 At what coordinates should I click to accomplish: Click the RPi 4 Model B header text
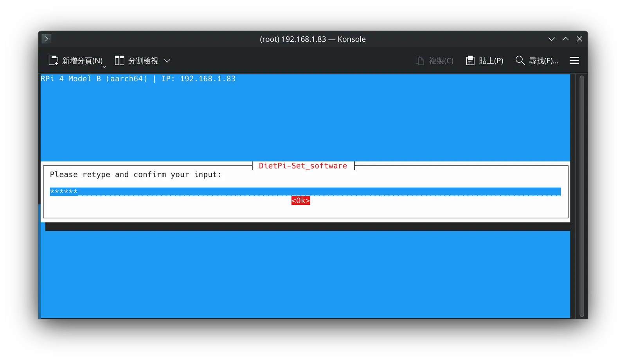138,79
